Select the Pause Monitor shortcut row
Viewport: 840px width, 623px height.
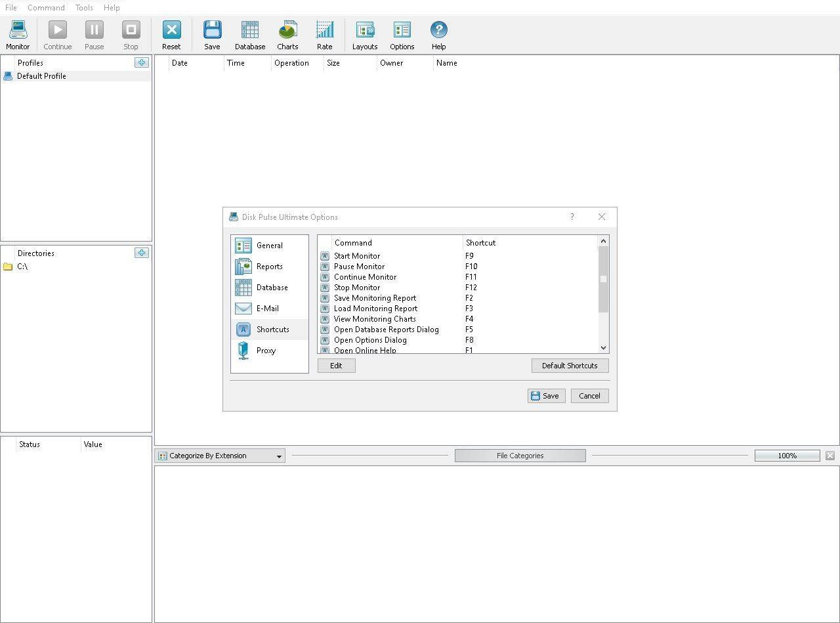[458, 267]
